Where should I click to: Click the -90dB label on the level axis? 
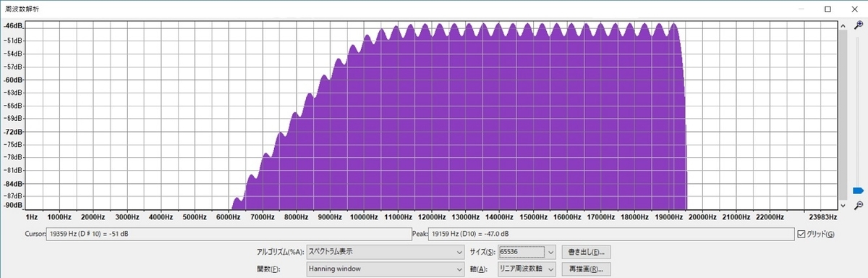(x=13, y=205)
